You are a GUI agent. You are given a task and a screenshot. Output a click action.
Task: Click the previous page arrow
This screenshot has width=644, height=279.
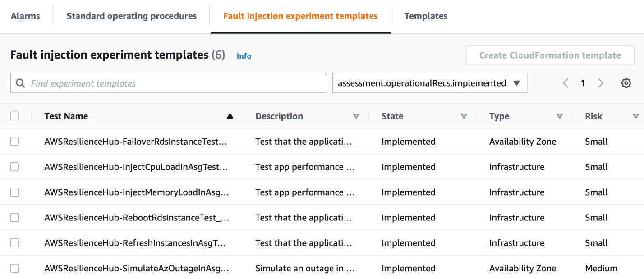(566, 83)
